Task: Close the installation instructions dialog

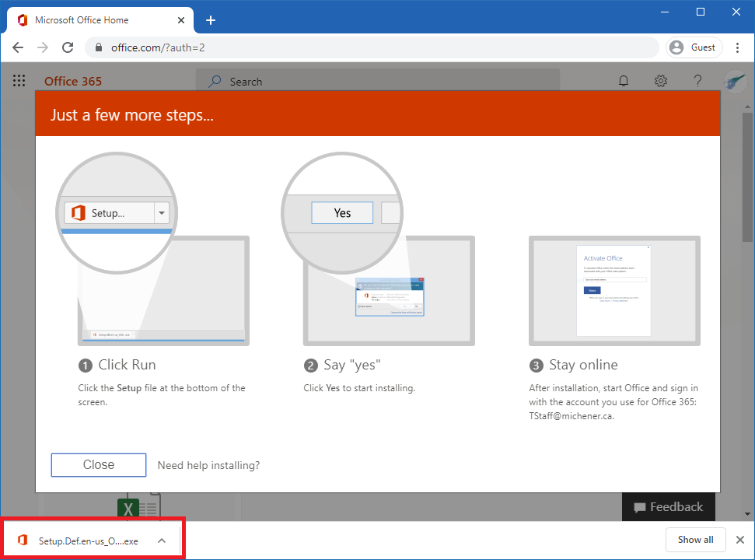Action: (98, 464)
